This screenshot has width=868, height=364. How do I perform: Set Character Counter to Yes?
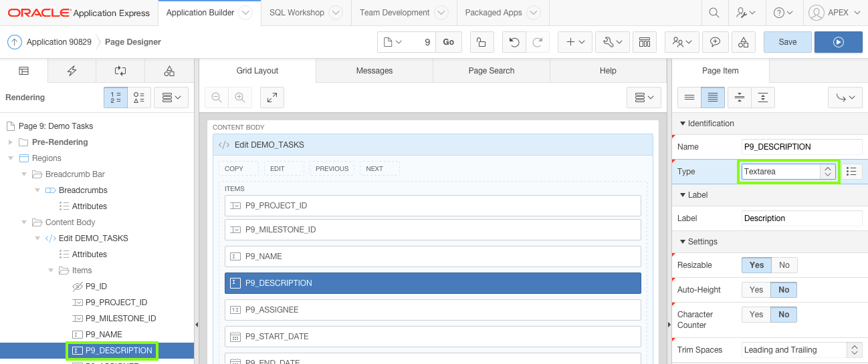(x=756, y=315)
